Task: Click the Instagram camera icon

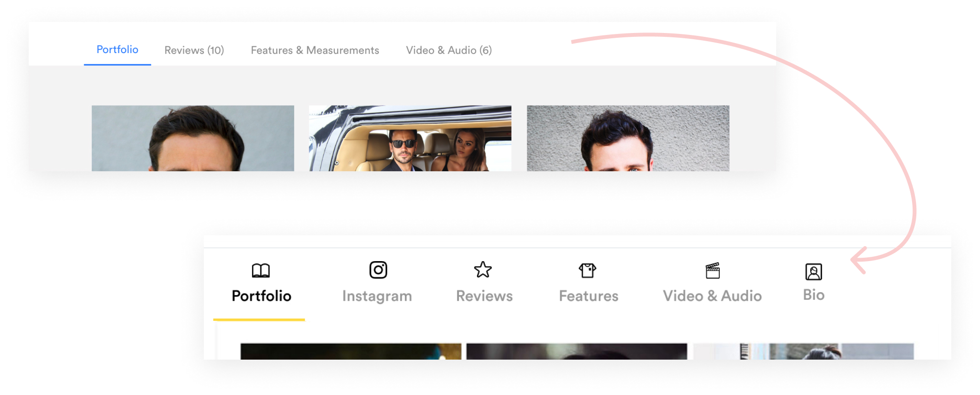Action: [x=378, y=270]
